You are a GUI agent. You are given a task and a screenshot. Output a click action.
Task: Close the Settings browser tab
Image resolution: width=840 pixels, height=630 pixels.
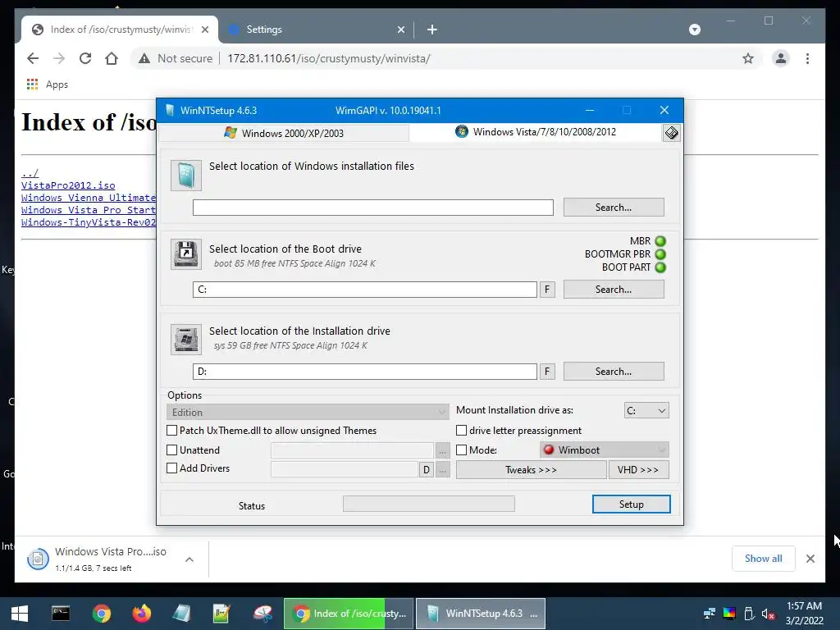click(x=400, y=30)
